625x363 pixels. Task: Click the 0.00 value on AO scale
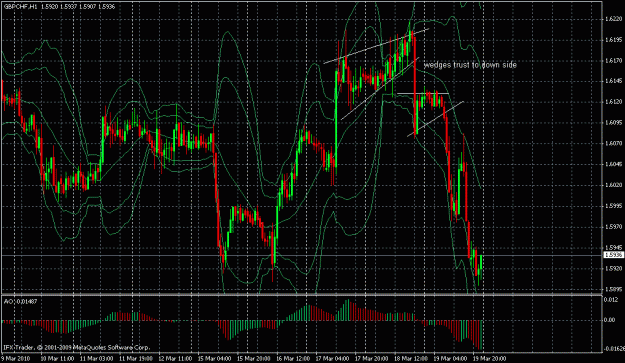coord(609,320)
